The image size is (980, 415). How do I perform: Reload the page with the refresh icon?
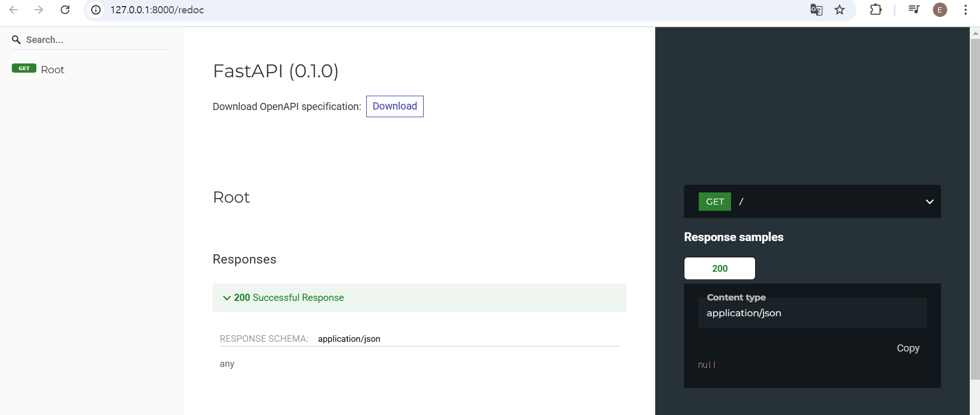coord(65,10)
